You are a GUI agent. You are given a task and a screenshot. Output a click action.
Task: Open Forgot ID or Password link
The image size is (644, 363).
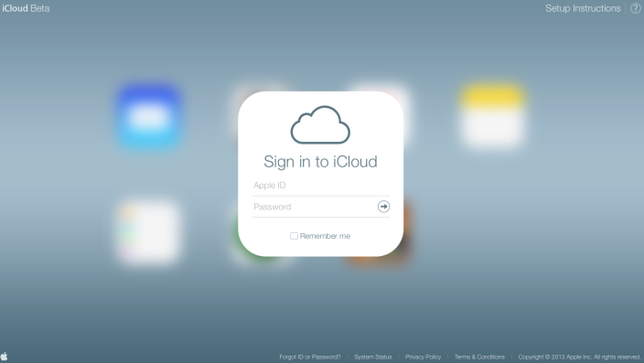point(310,357)
